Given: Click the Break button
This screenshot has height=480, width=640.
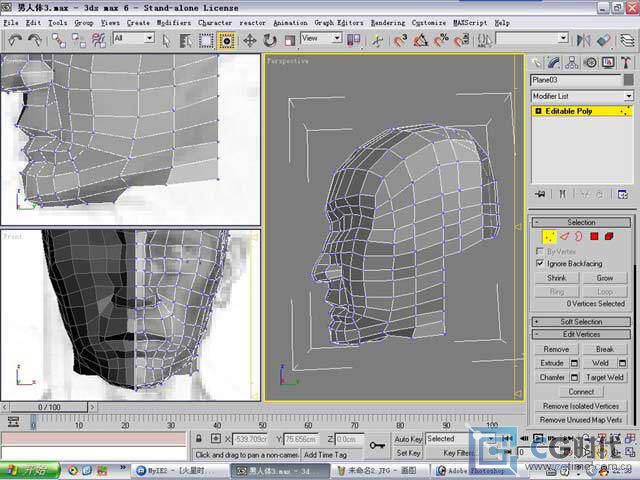Looking at the screenshot, I should [x=604, y=349].
